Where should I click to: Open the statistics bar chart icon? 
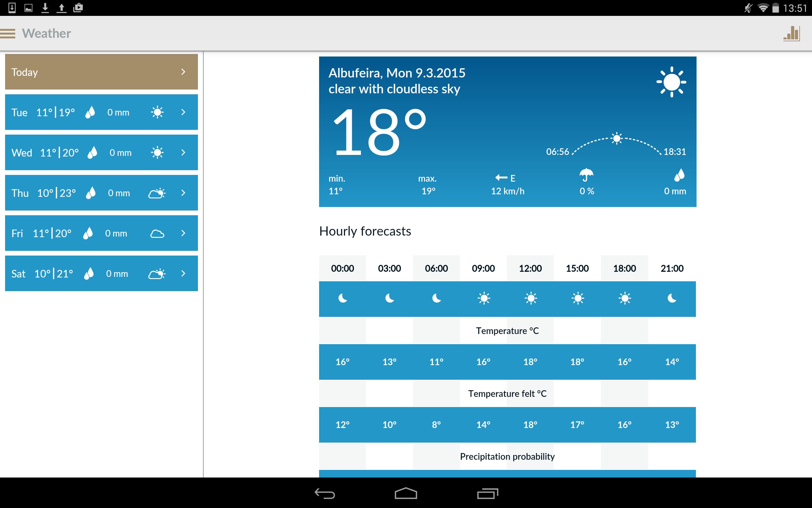(791, 34)
